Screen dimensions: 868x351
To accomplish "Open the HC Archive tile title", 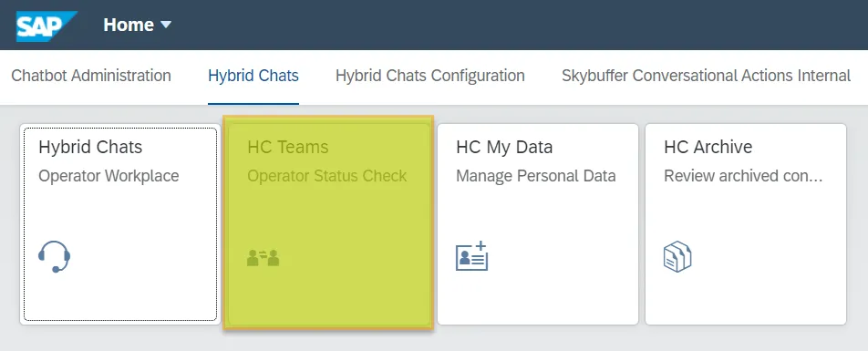I will pyautogui.click(x=708, y=147).
